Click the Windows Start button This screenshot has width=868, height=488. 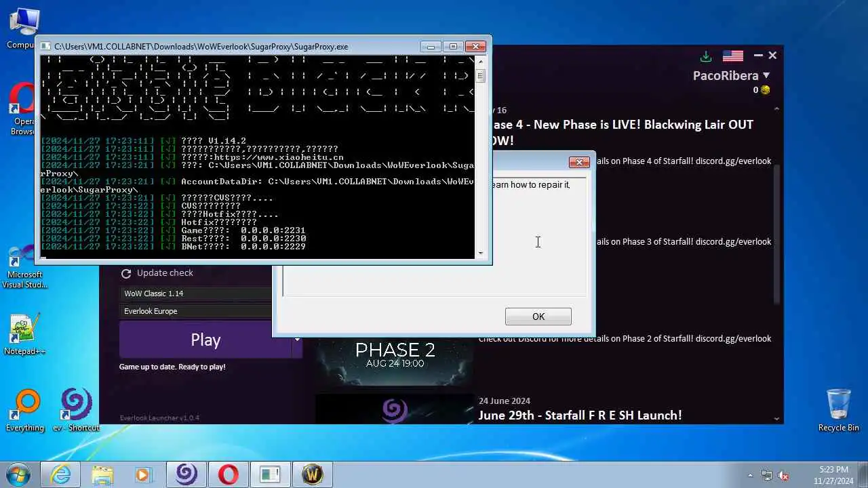tap(18, 474)
